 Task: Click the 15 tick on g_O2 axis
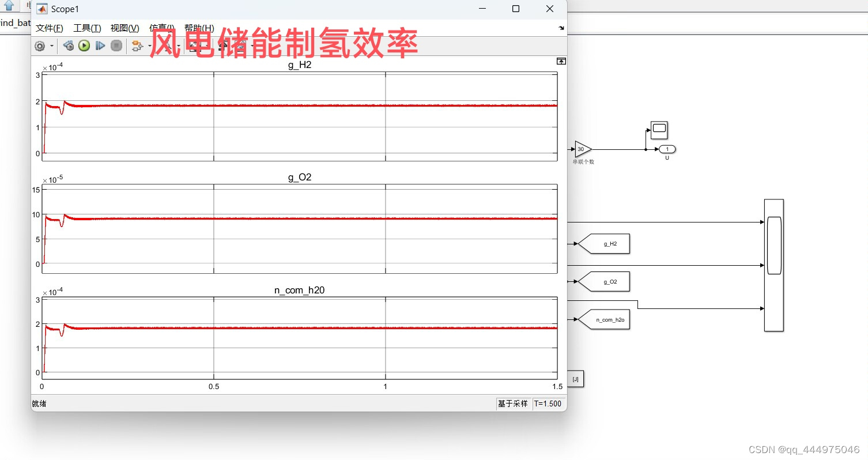36,190
